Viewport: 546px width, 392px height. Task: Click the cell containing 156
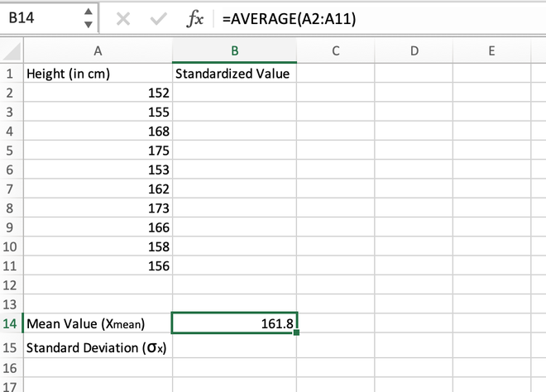click(x=98, y=265)
